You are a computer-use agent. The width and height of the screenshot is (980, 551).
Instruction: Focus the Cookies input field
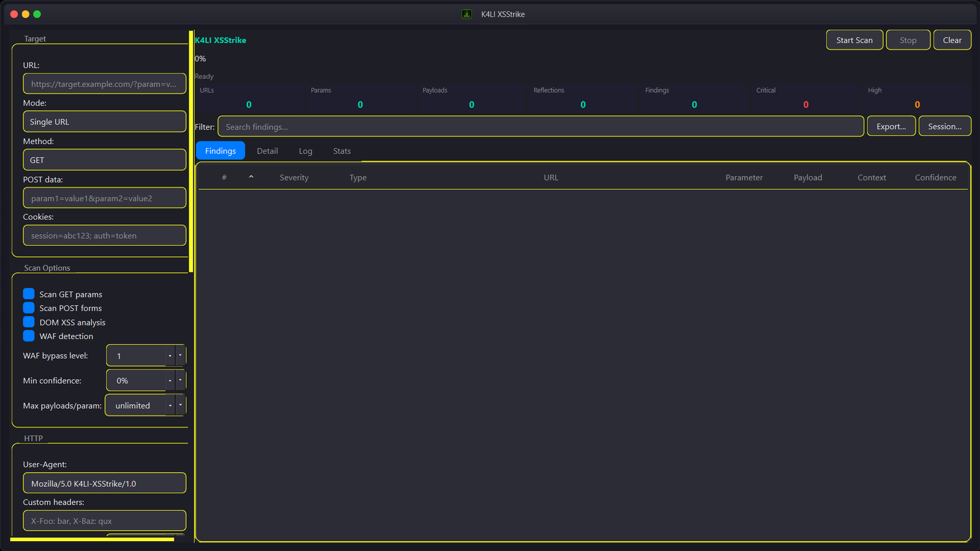pyautogui.click(x=105, y=235)
